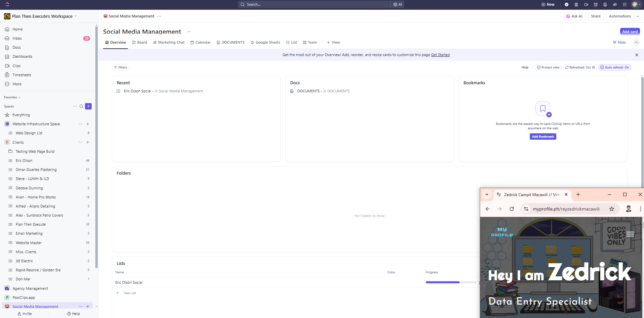
Task: Click the Chrome address bar URL
Action: (x=566, y=209)
